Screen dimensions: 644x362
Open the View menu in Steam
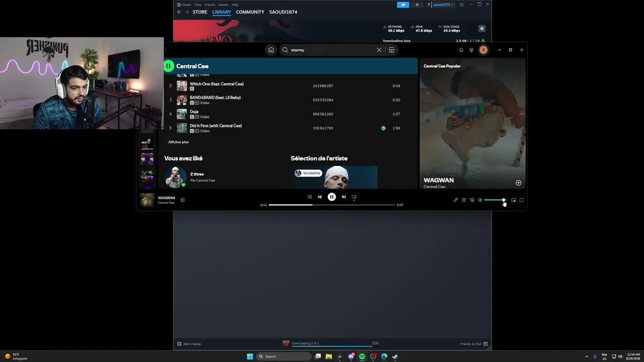tap(198, 5)
